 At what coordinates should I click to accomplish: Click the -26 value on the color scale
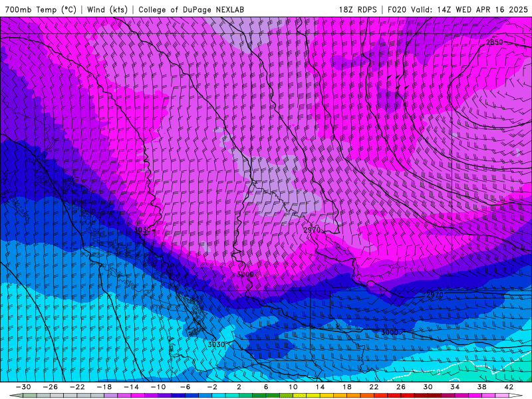click(51, 387)
